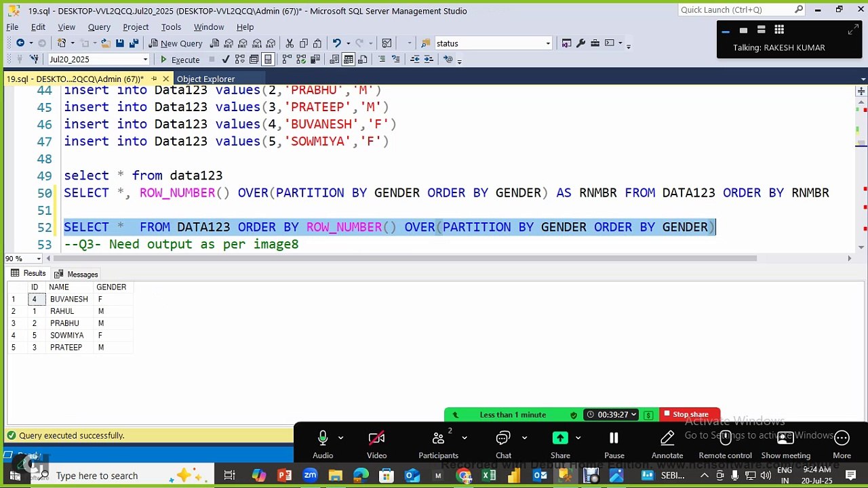Open Zoom Remote control
The image size is (868, 488).
coord(725,444)
